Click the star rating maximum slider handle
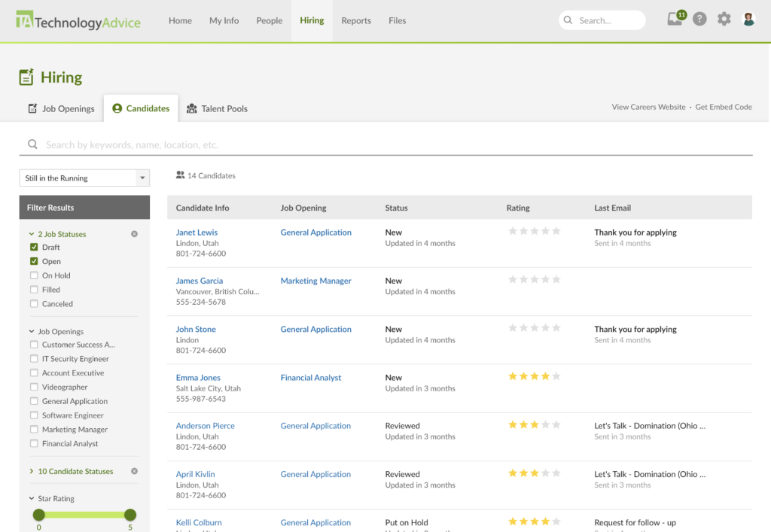The height and width of the screenshot is (532, 771). pyautogui.click(x=130, y=514)
